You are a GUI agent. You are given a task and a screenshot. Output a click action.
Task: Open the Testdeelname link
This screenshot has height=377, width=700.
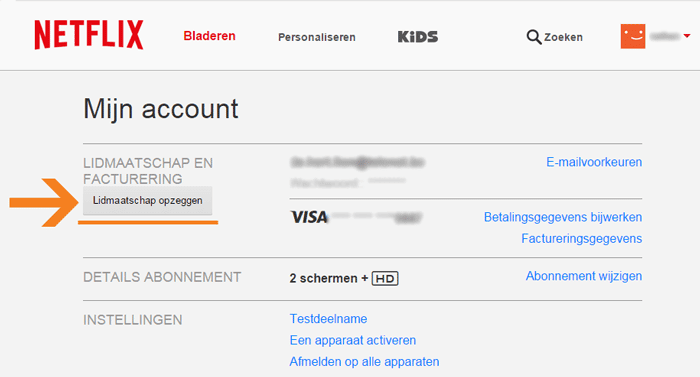pyautogui.click(x=328, y=319)
